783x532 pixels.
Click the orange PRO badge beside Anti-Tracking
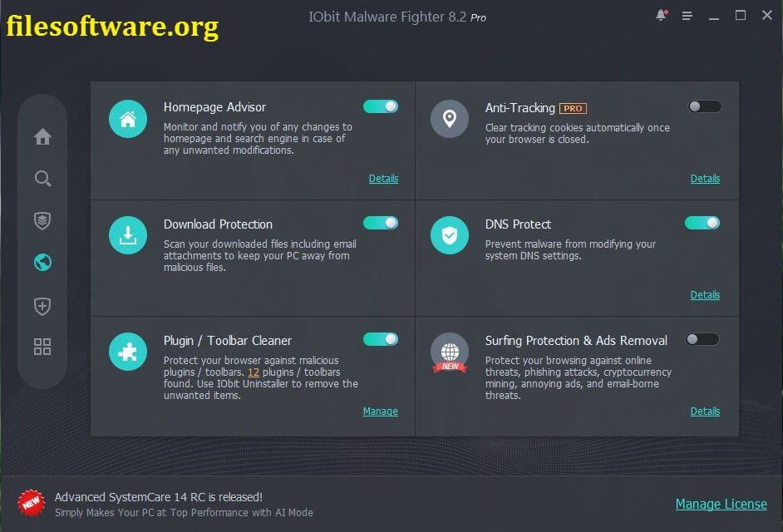(x=573, y=108)
